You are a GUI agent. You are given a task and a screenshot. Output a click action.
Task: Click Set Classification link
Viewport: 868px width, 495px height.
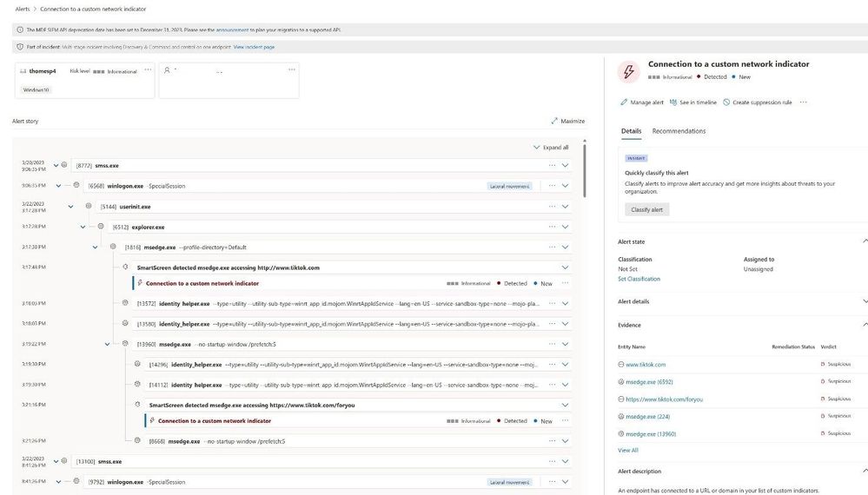pyautogui.click(x=639, y=279)
